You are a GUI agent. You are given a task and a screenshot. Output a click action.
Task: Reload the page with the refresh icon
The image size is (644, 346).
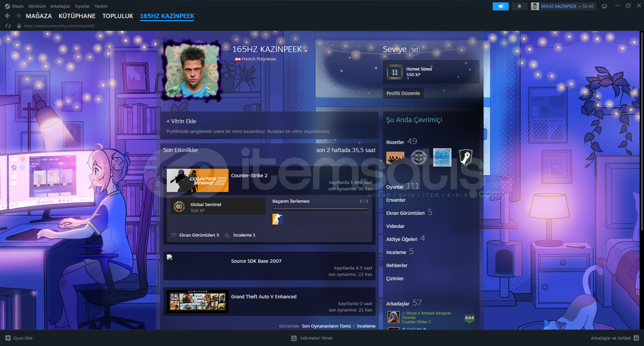point(8,26)
